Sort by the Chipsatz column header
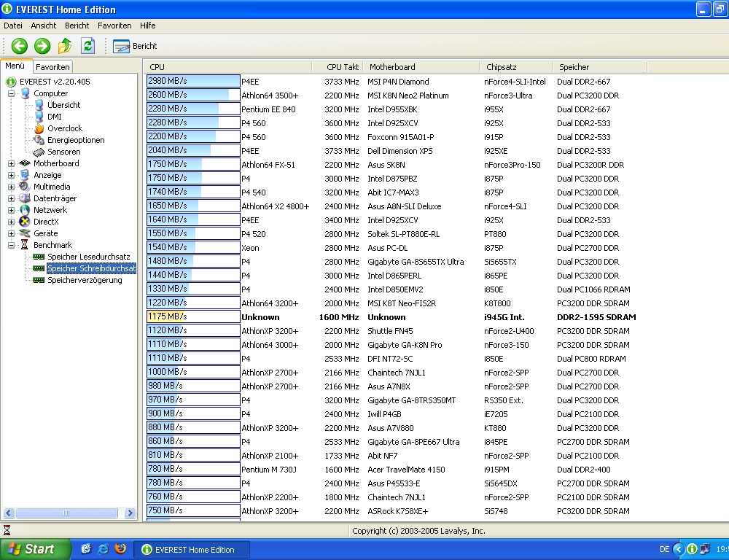 tap(515, 67)
